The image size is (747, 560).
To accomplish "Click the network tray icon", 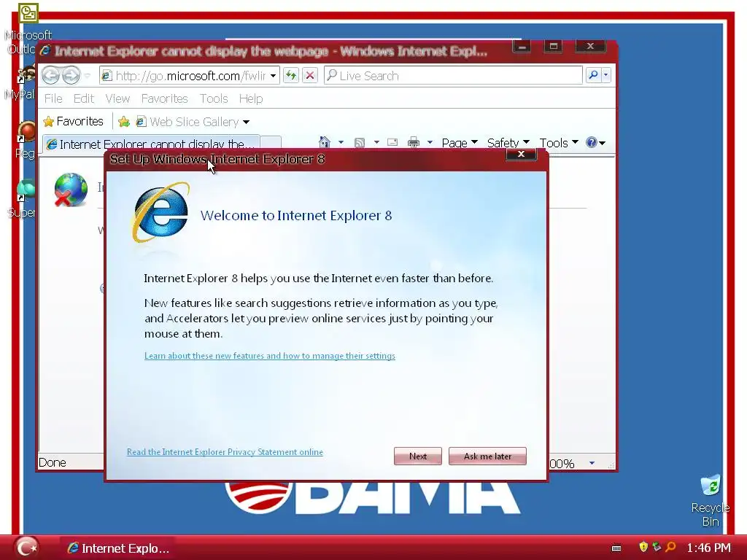I will tap(657, 547).
